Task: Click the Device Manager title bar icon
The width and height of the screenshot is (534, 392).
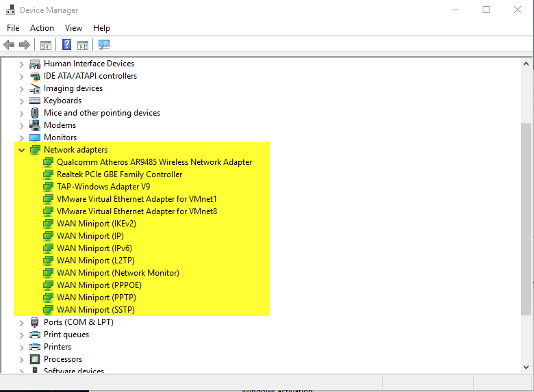Action: pyautogui.click(x=11, y=10)
